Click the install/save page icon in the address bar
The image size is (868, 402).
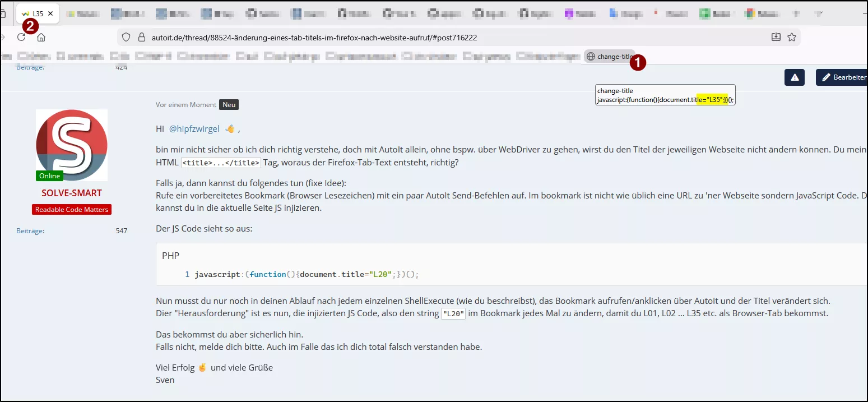click(x=776, y=37)
